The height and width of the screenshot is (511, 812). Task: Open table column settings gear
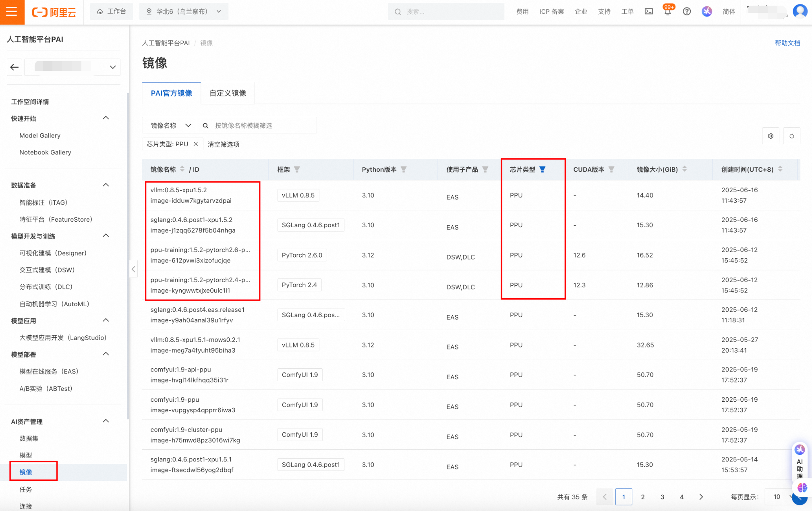[x=771, y=136]
